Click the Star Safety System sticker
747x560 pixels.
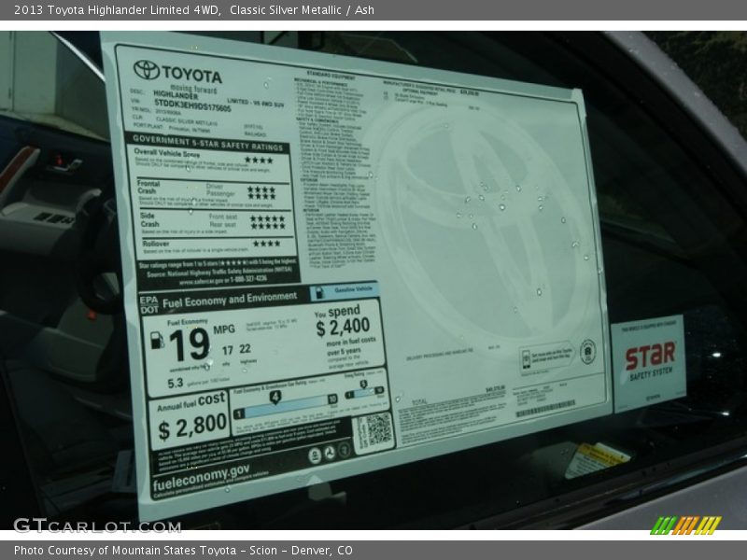648,363
